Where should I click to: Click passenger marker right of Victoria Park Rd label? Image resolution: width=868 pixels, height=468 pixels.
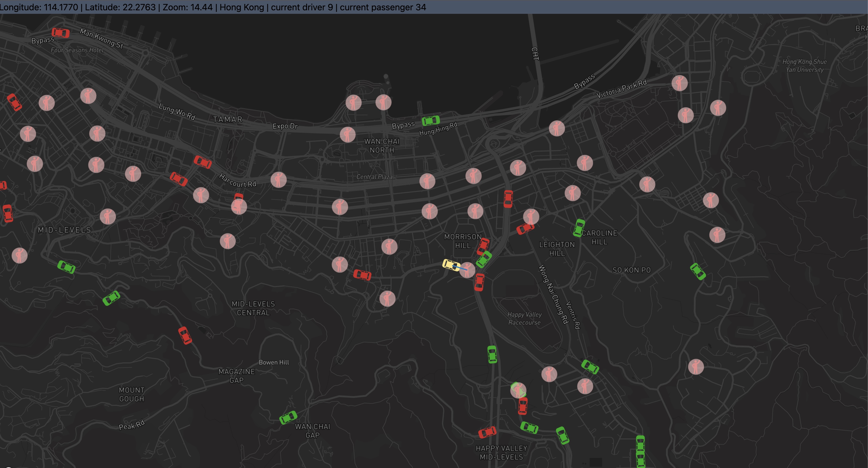tap(679, 83)
